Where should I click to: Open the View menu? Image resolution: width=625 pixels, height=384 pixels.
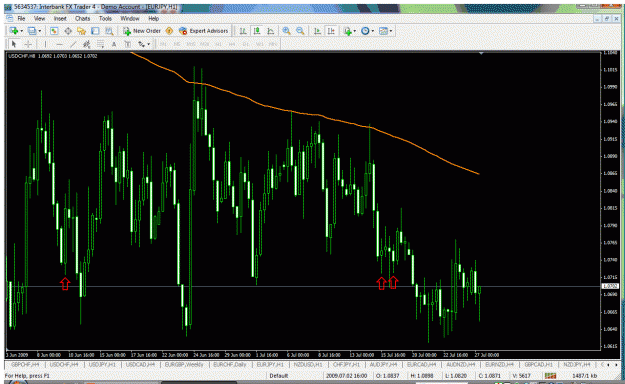pos(39,18)
